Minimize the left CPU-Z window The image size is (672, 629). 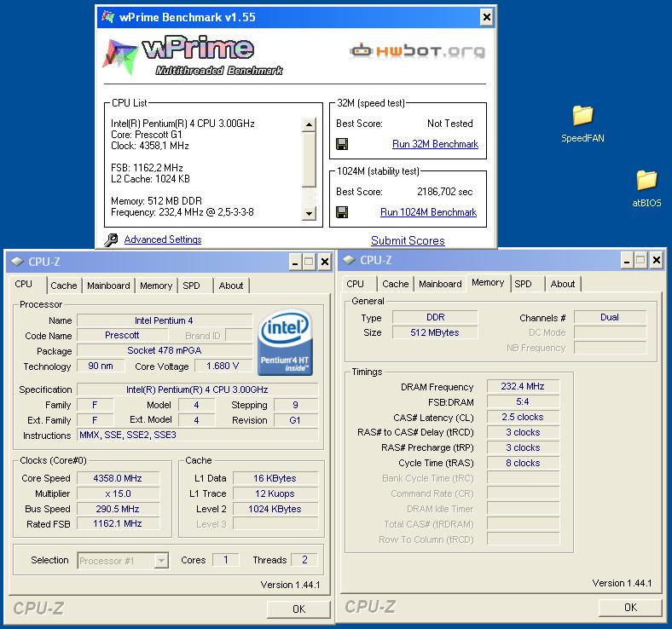click(295, 262)
